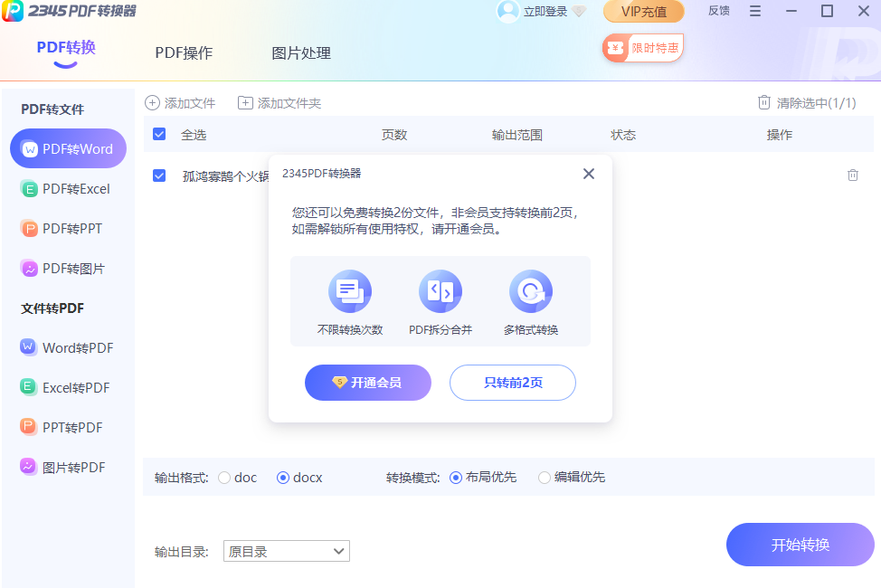Click the unlimited conversions icon in the dialog
The height and width of the screenshot is (588, 881).
[350, 291]
